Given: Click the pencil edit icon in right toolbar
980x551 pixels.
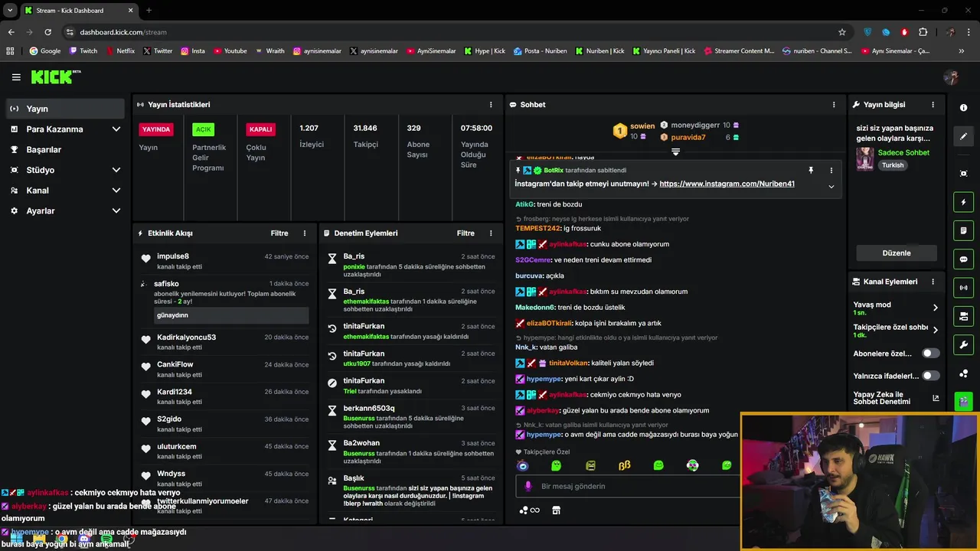Looking at the screenshot, I should click(x=963, y=136).
